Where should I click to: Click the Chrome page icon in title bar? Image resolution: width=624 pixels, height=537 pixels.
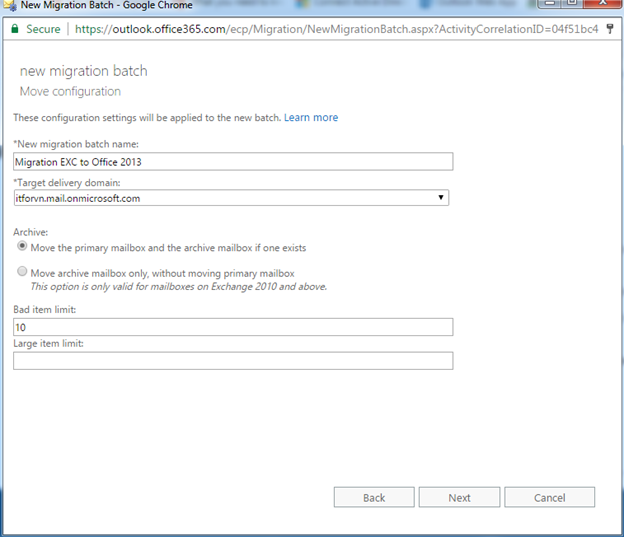pos(9,6)
